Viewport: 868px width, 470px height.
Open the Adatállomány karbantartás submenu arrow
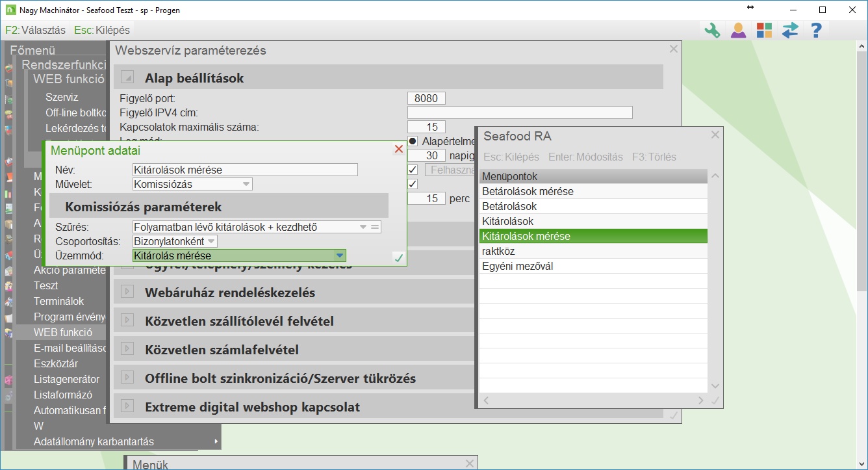tap(216, 442)
